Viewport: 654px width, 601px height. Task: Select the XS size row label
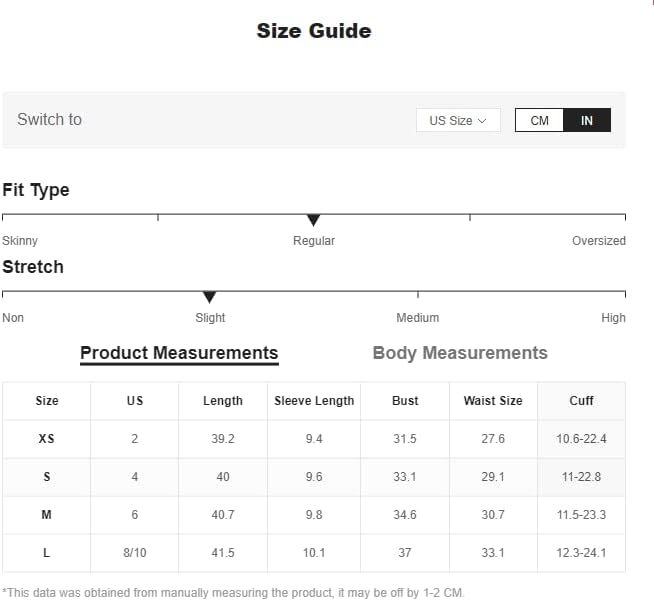pos(47,439)
